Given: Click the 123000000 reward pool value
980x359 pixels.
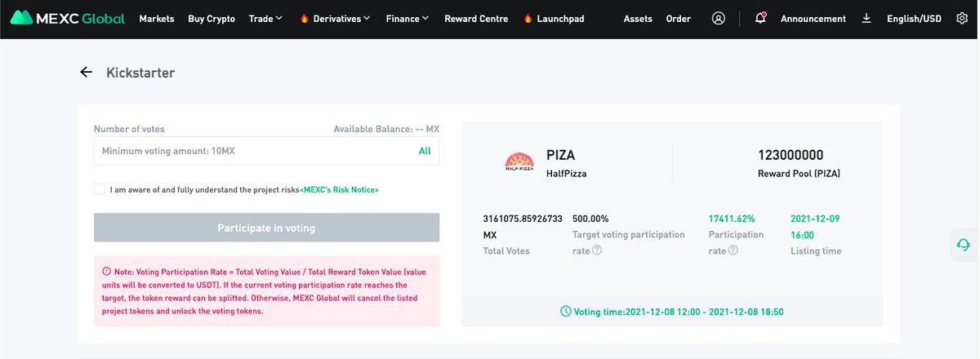Looking at the screenshot, I should [x=791, y=155].
